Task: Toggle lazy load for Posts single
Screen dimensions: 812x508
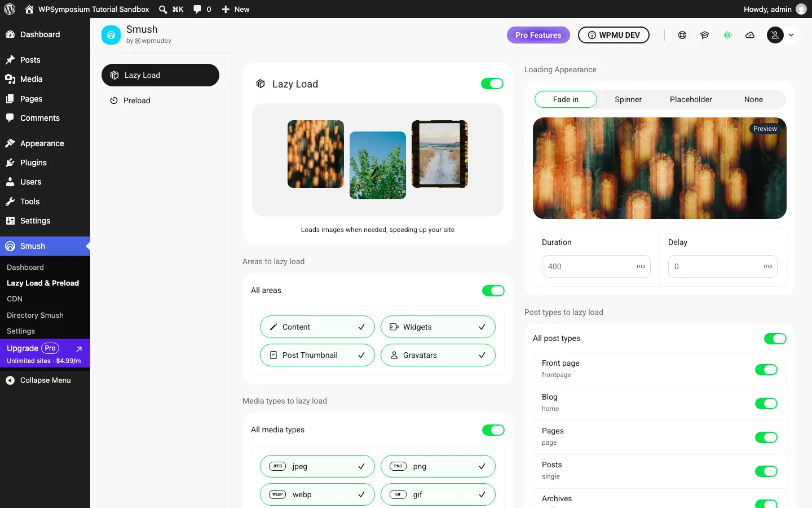Action: (766, 471)
